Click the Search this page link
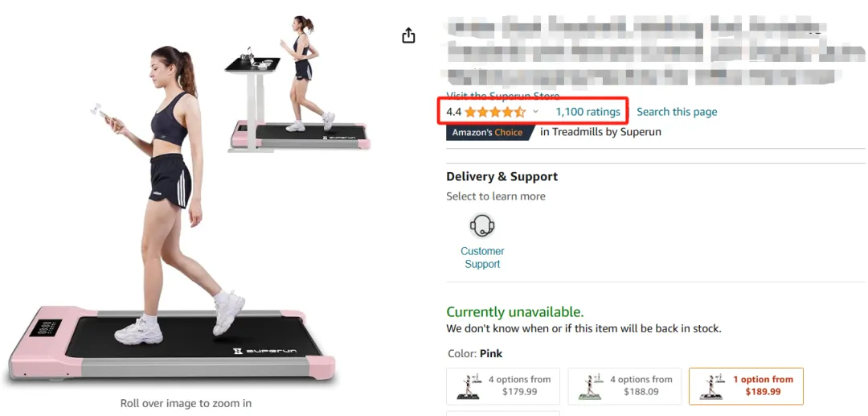This screenshot has width=868, height=416. [677, 112]
